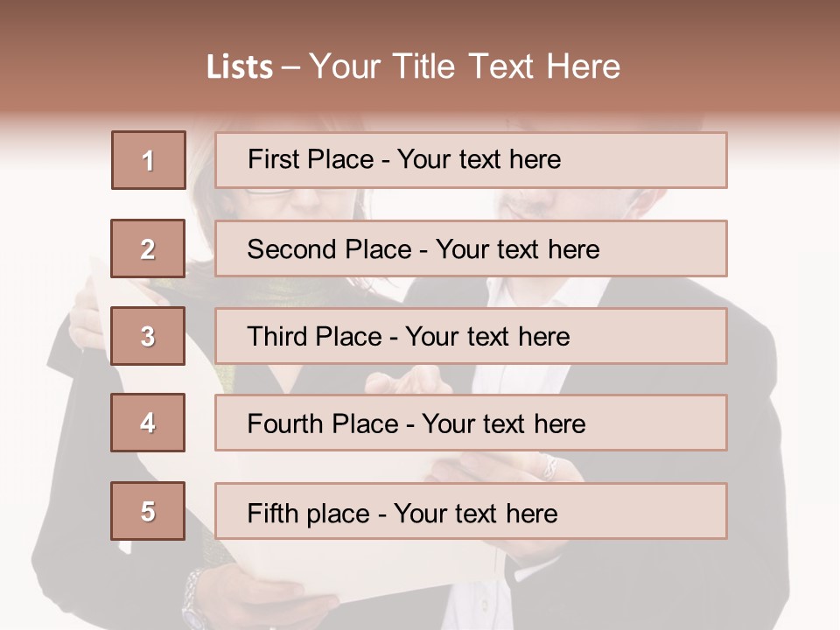This screenshot has width=840, height=630.
Task: Select the number 3 box
Action: 148,336
